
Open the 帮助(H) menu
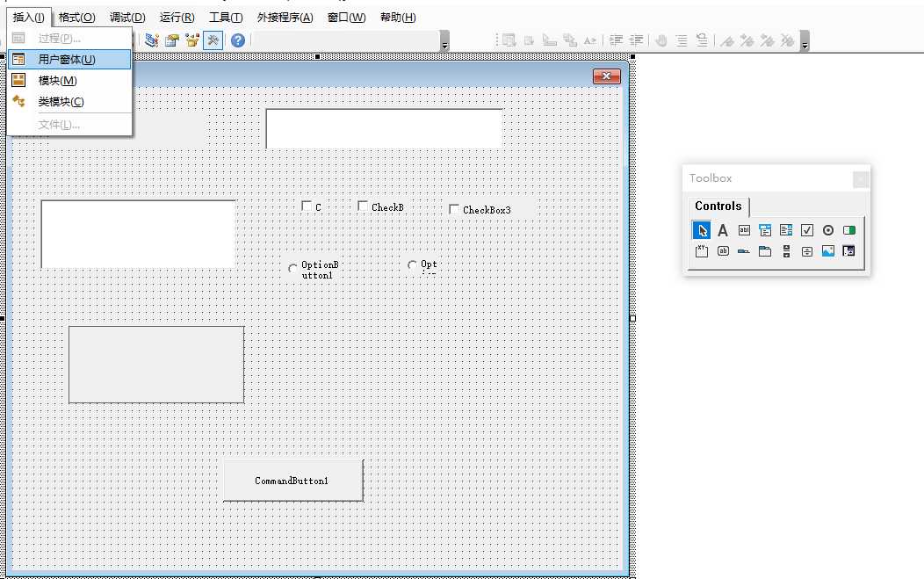coord(398,17)
